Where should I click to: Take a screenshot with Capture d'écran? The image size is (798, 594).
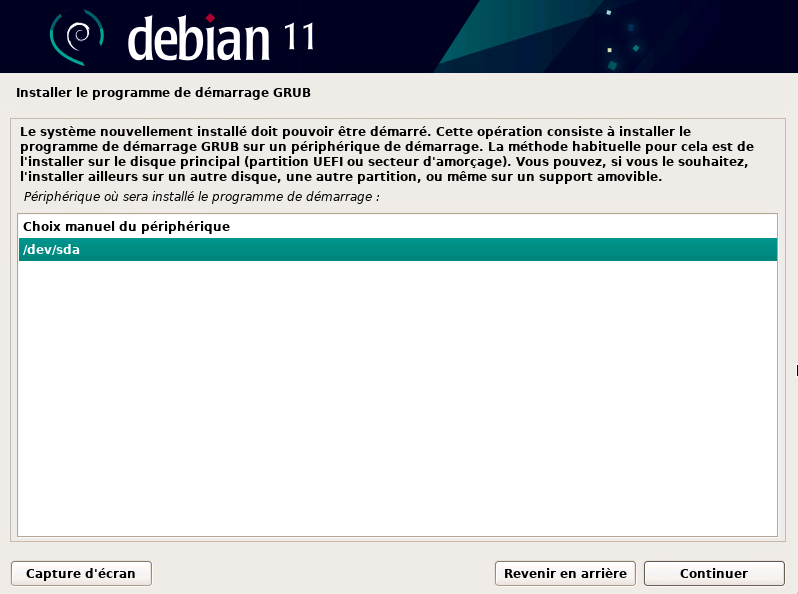81,574
